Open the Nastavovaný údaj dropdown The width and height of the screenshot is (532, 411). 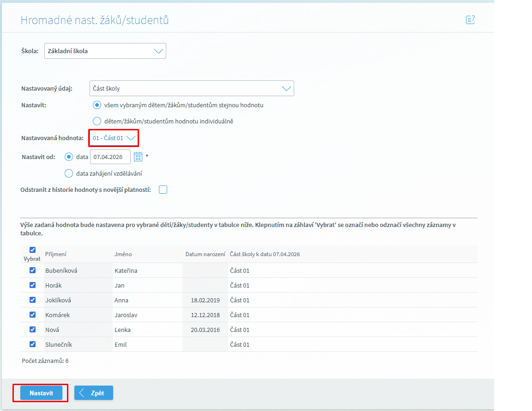tap(192, 88)
